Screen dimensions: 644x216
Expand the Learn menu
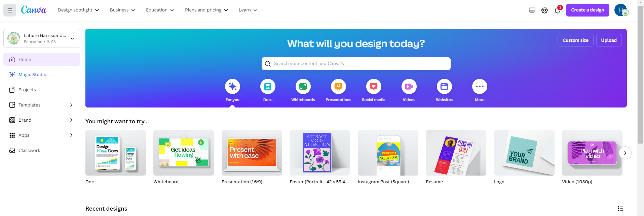[x=248, y=10]
